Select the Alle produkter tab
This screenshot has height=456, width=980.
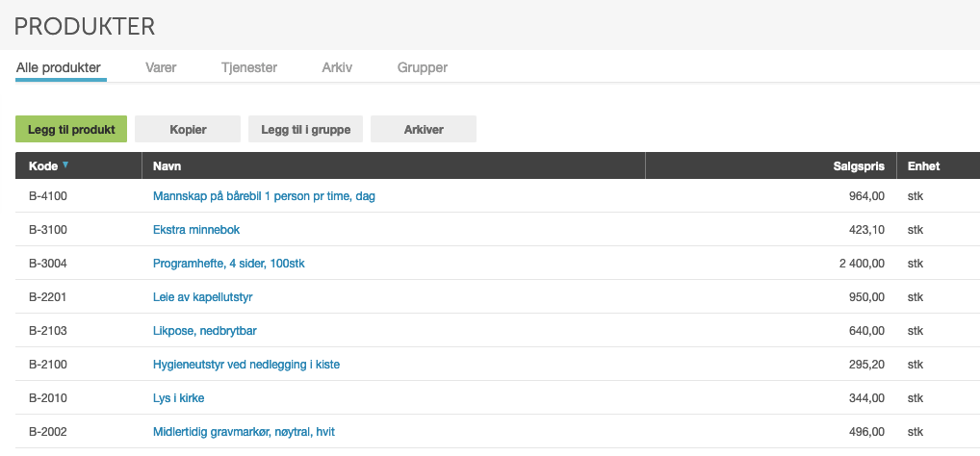click(59, 67)
